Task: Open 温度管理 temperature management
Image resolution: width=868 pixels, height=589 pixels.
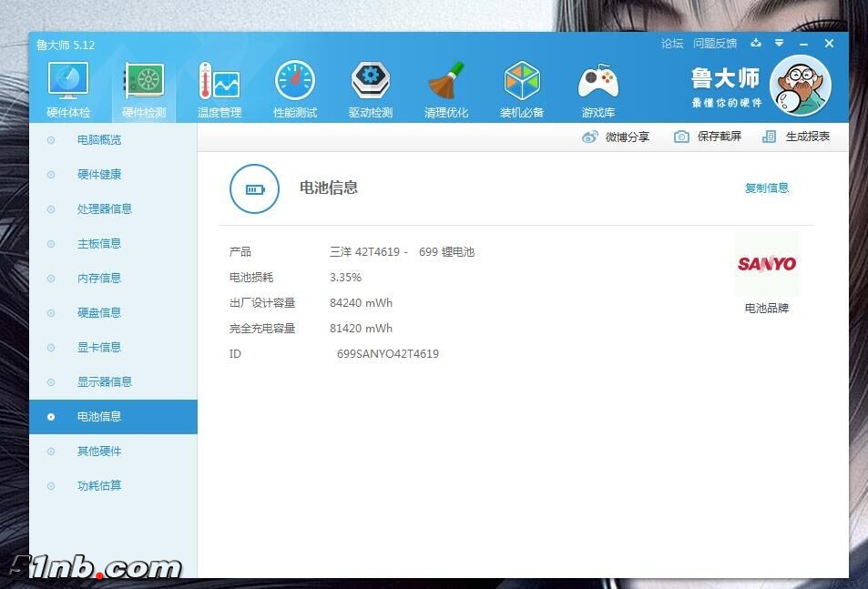Action: point(219,86)
